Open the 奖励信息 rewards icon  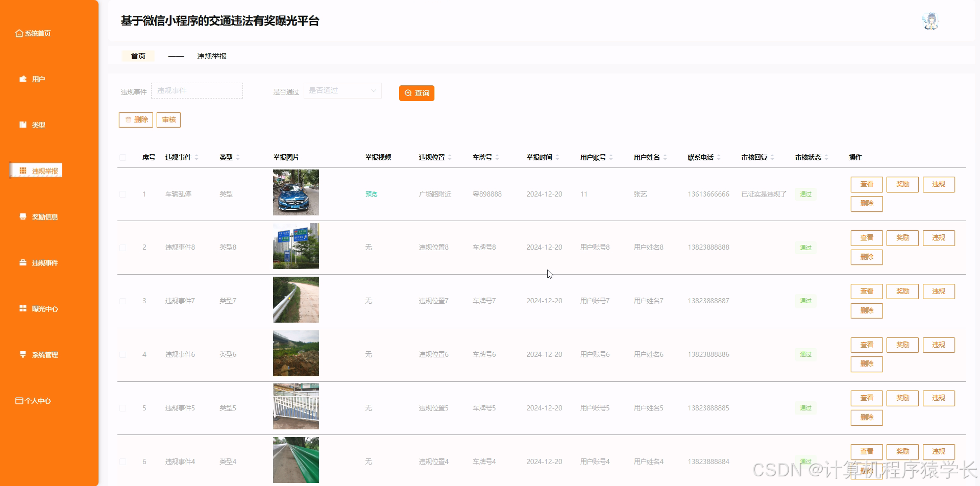(22, 216)
